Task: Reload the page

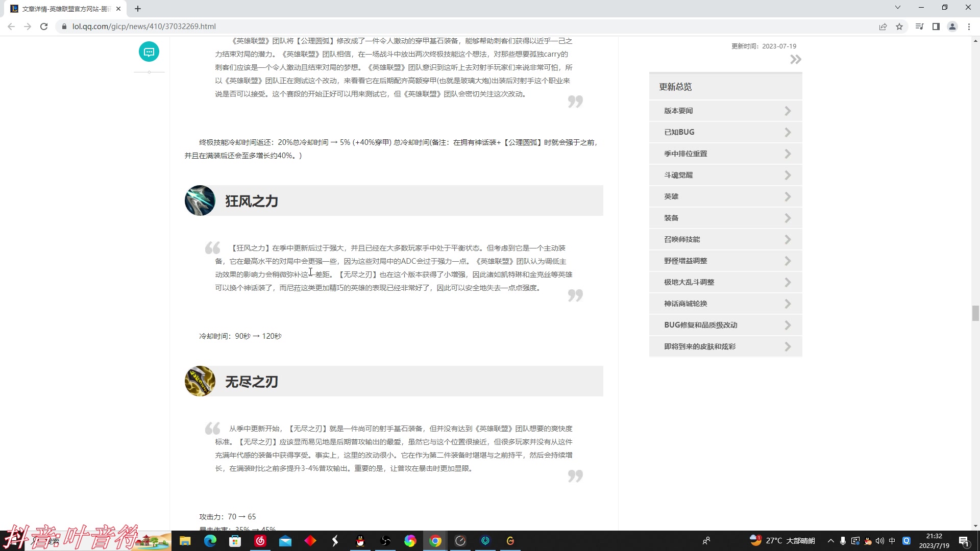Action: pyautogui.click(x=44, y=27)
